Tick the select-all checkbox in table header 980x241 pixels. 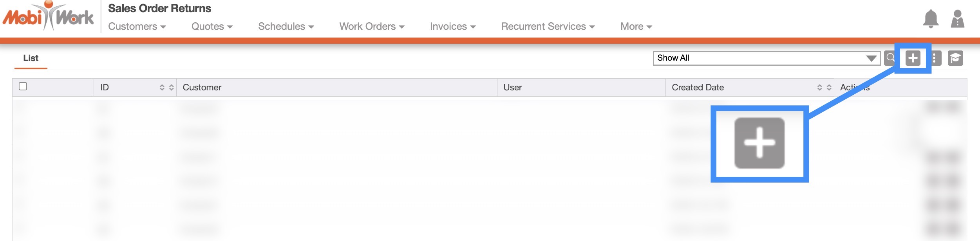[x=23, y=86]
